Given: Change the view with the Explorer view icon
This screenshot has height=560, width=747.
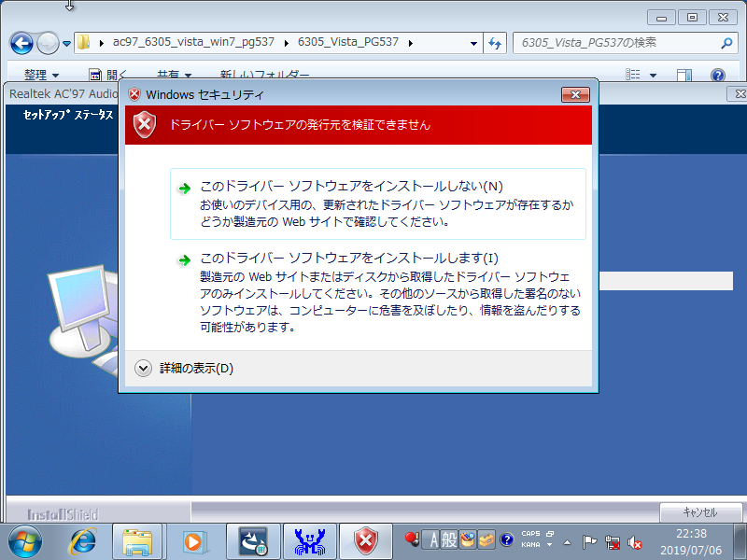Looking at the screenshot, I should pos(633,75).
